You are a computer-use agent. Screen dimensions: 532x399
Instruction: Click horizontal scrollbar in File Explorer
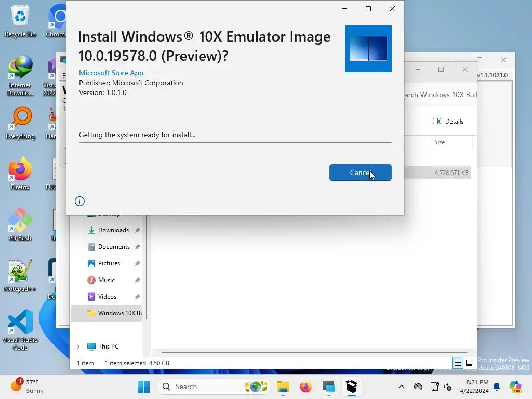pyautogui.click(x=314, y=353)
